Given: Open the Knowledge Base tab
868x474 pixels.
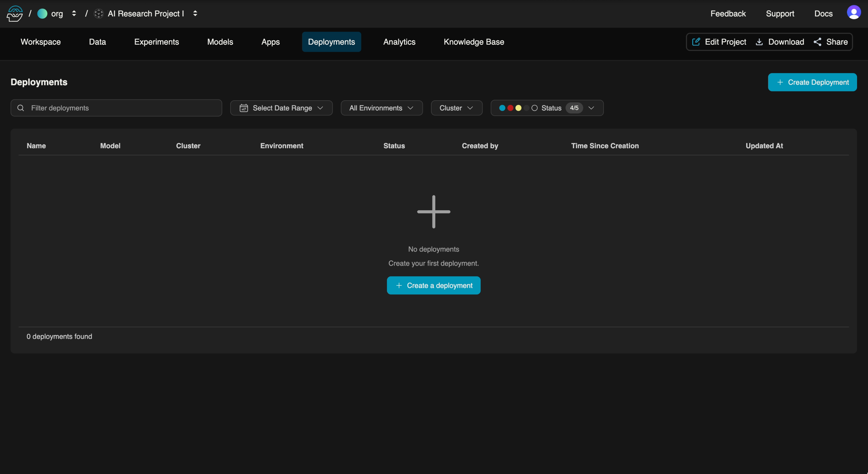Looking at the screenshot, I should coord(473,42).
